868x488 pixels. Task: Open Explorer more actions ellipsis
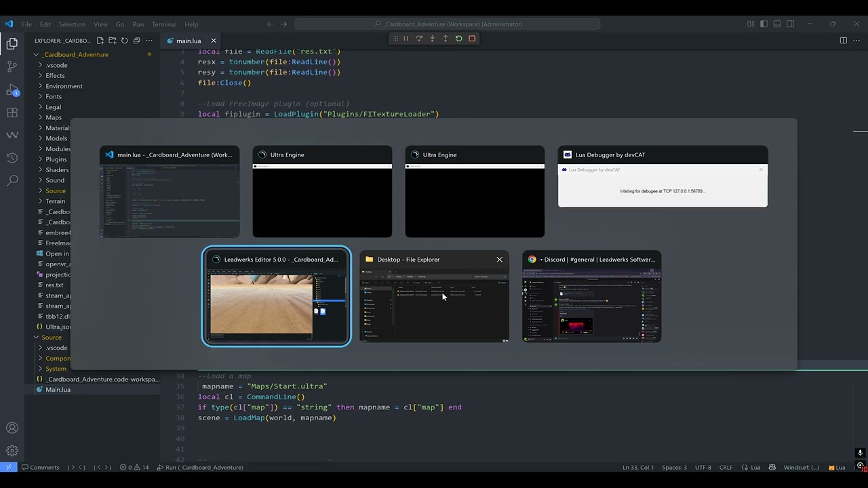(x=149, y=41)
